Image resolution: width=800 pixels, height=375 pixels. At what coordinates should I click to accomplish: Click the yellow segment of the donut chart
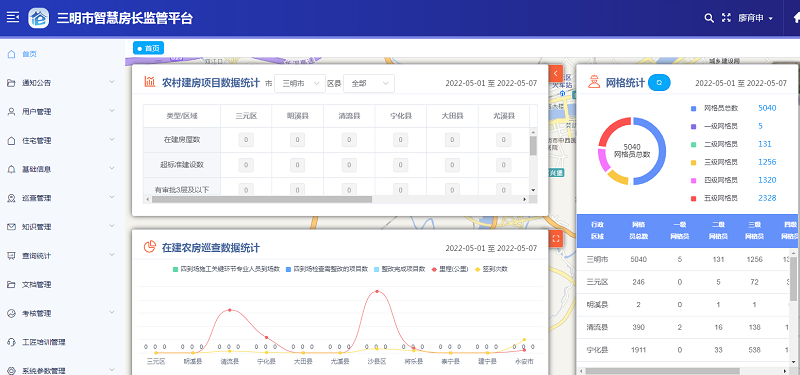point(618,178)
